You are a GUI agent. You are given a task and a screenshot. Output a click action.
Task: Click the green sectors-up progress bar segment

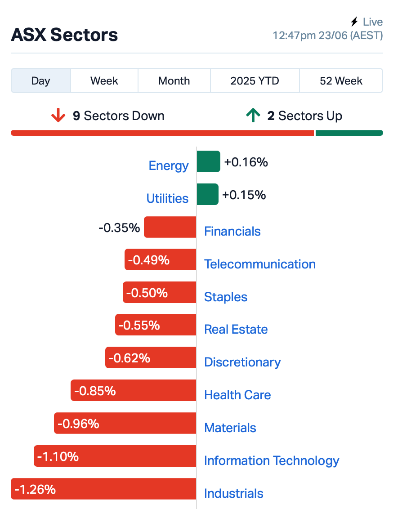[x=349, y=133]
